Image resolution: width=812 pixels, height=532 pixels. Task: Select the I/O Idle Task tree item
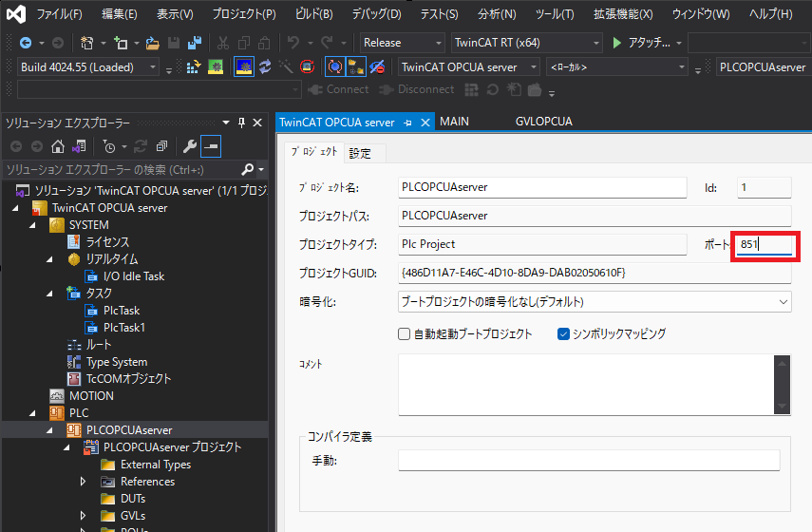click(134, 276)
